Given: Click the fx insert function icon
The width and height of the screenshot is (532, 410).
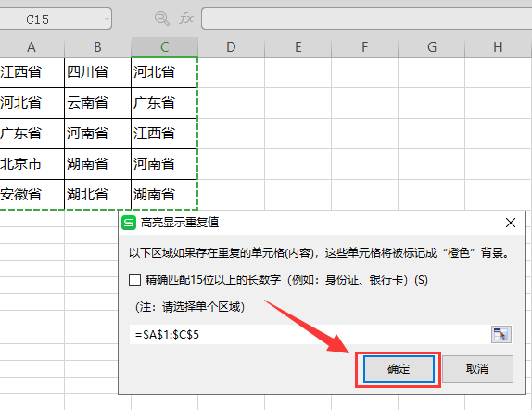Looking at the screenshot, I should coord(186,19).
